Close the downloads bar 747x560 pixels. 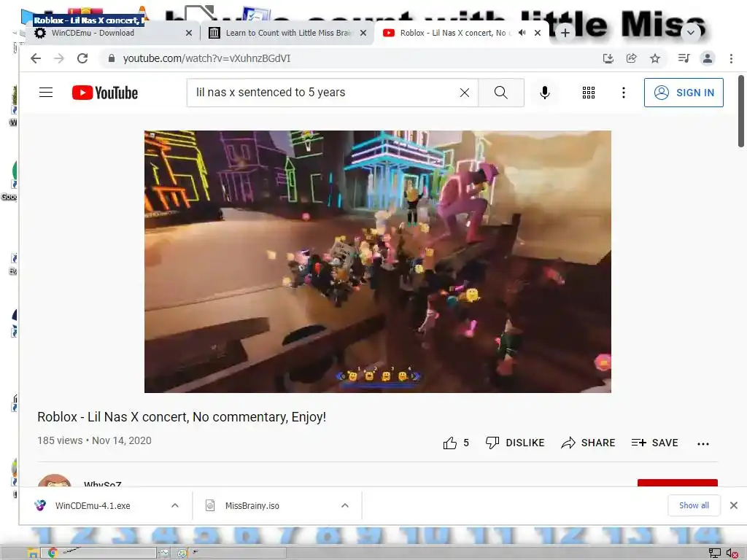tap(734, 505)
